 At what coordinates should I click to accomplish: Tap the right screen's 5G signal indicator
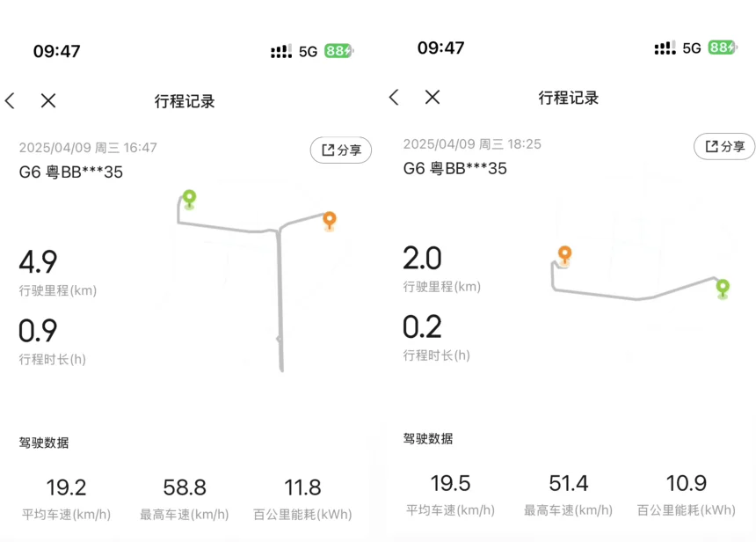[692, 48]
